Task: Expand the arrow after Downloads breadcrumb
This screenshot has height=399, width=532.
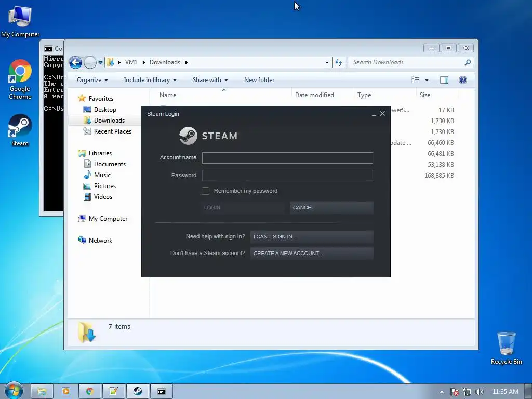Action: pyautogui.click(x=187, y=62)
